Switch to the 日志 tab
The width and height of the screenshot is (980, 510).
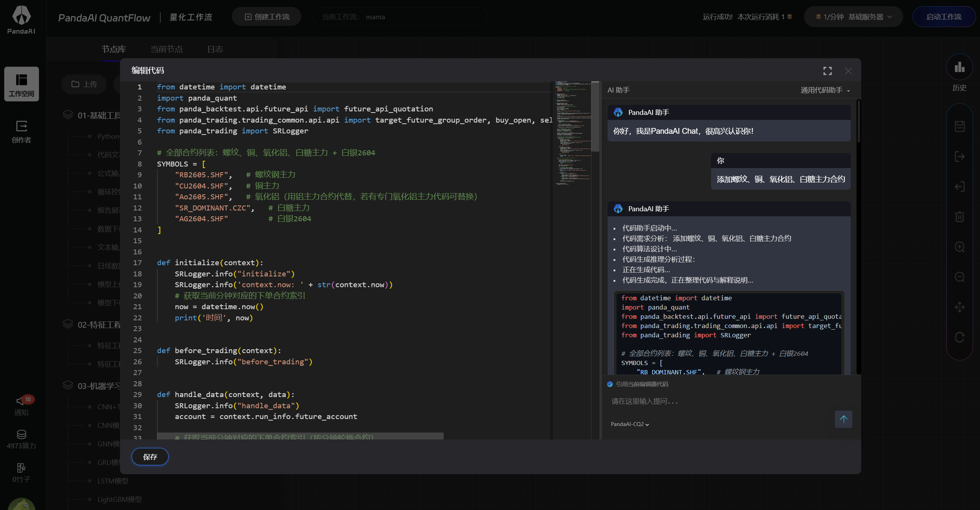click(215, 49)
